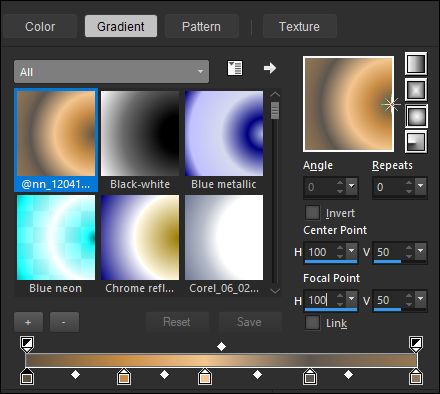Enable the Invert checkbox
Image resolution: width=440 pixels, height=394 pixels.
pyautogui.click(x=312, y=212)
